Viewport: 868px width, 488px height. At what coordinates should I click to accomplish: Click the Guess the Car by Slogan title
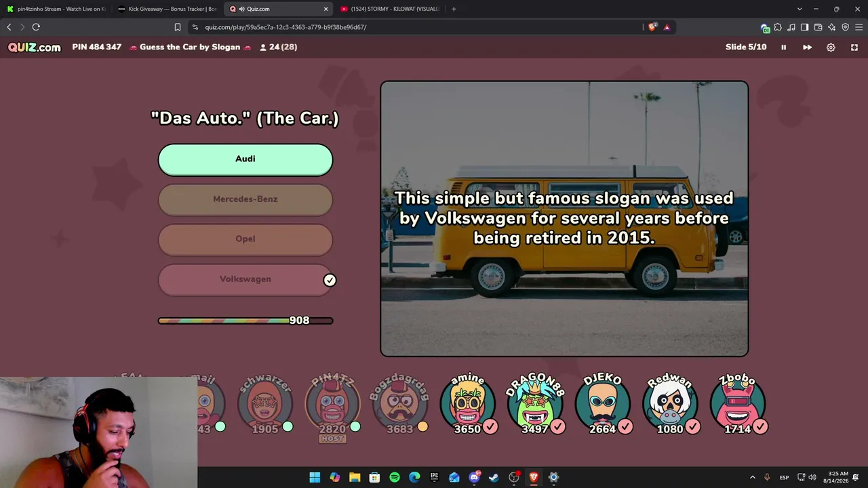[x=190, y=47]
